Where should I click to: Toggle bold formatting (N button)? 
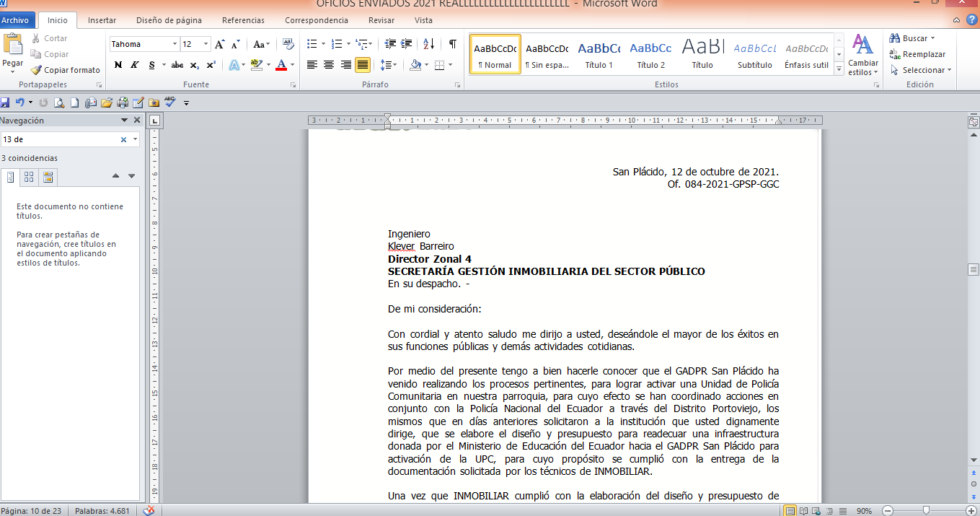pyautogui.click(x=118, y=65)
